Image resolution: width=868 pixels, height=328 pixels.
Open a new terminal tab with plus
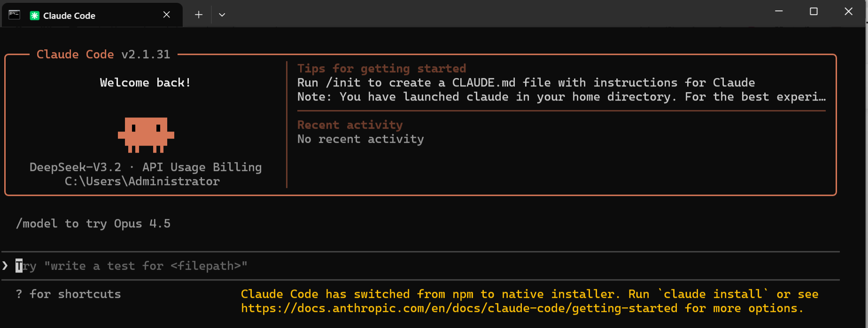[199, 15]
